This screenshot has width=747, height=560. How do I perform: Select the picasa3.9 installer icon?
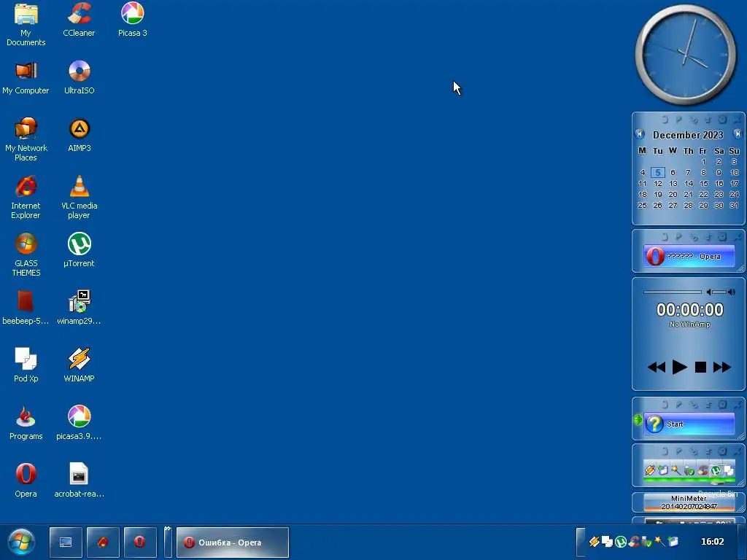click(79, 424)
